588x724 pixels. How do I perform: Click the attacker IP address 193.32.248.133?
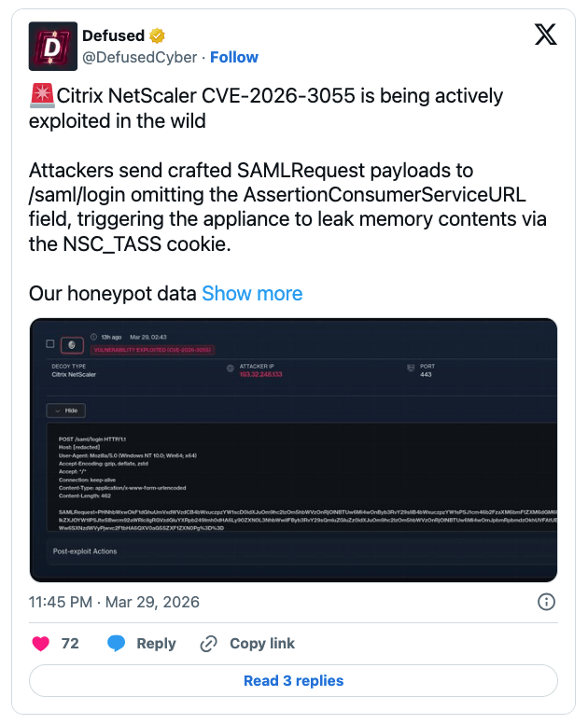pos(260,374)
